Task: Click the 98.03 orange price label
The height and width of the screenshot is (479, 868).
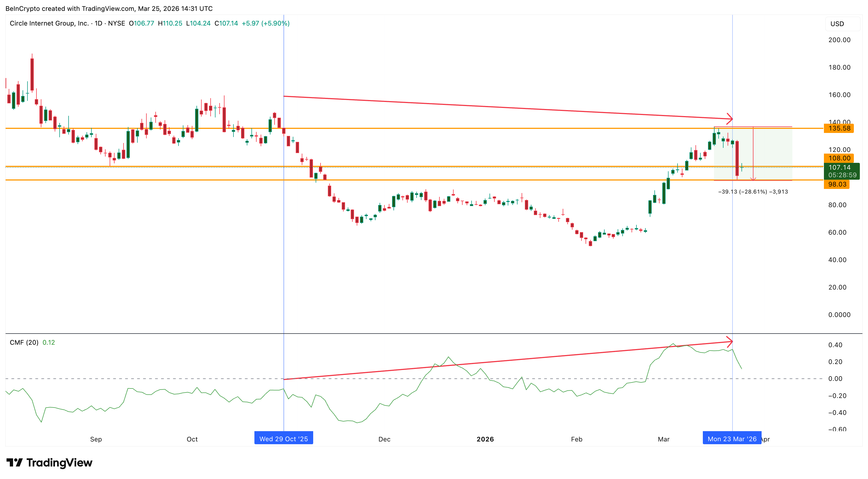Action: tap(837, 184)
